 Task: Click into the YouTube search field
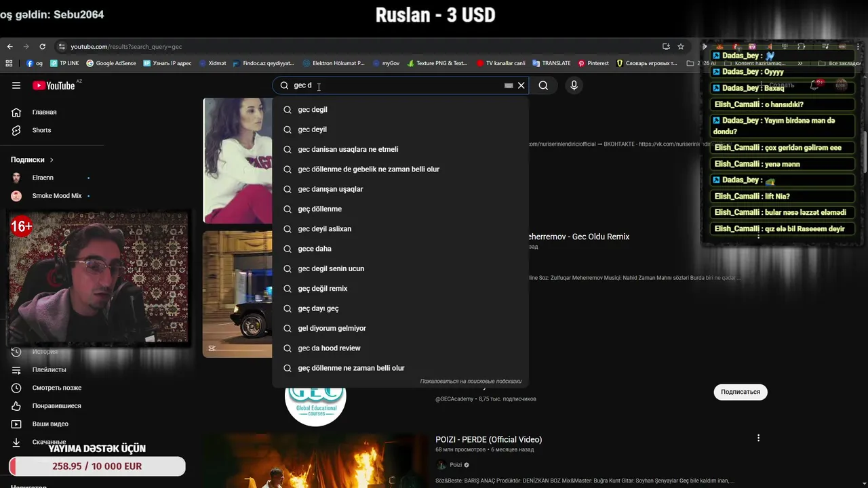(x=400, y=85)
